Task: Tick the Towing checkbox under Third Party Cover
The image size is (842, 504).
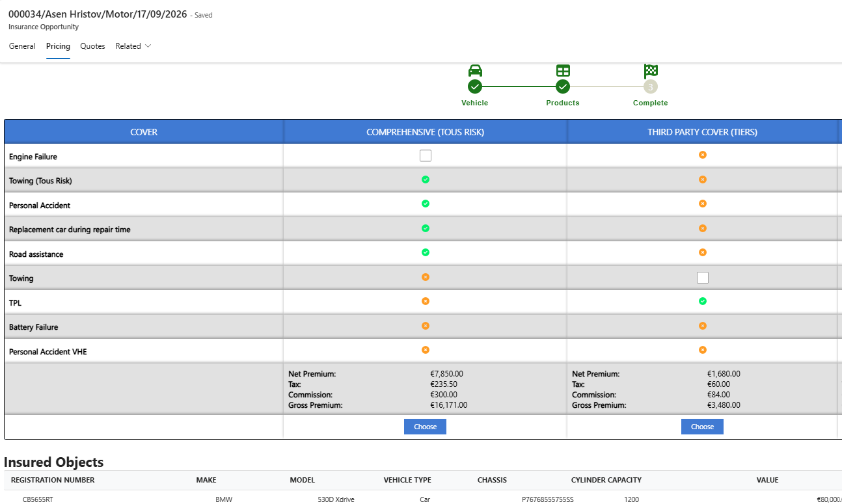Action: pos(703,278)
